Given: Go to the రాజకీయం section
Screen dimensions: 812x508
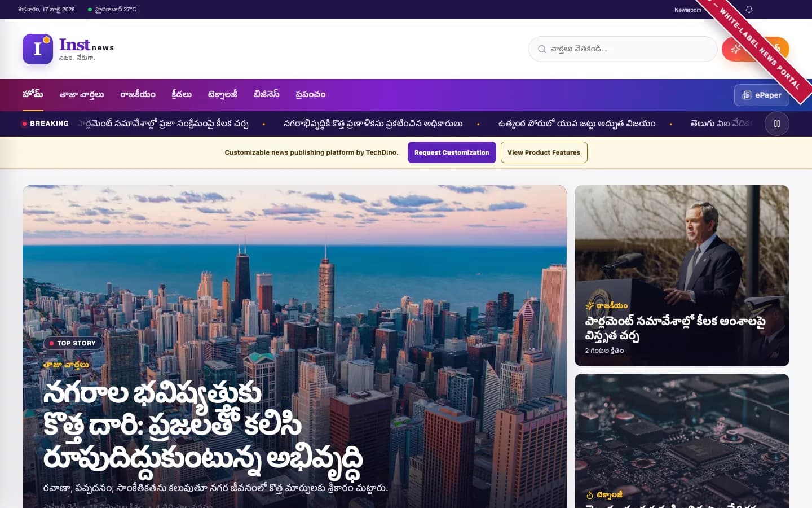Looking at the screenshot, I should pyautogui.click(x=138, y=94).
